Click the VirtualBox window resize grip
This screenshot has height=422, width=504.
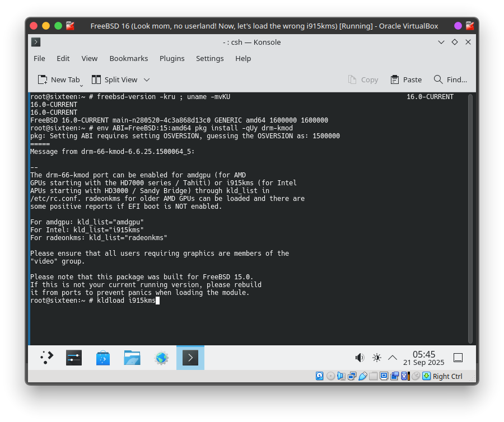click(x=473, y=379)
